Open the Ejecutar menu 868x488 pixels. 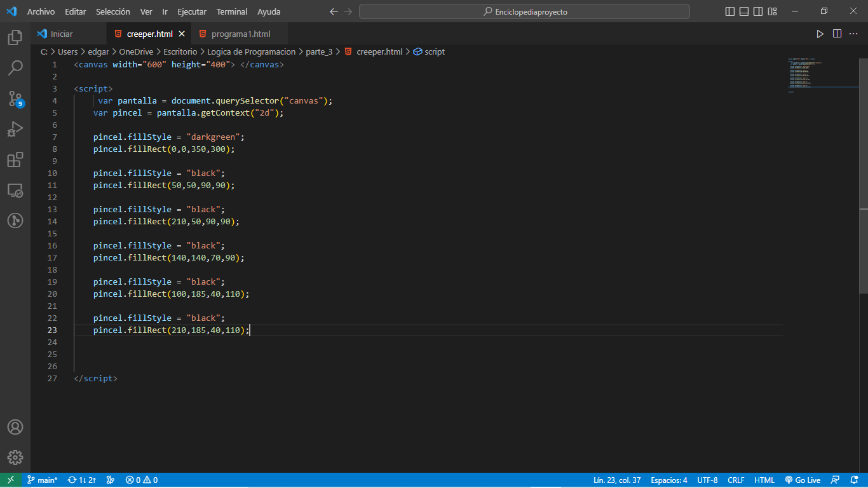(x=192, y=11)
